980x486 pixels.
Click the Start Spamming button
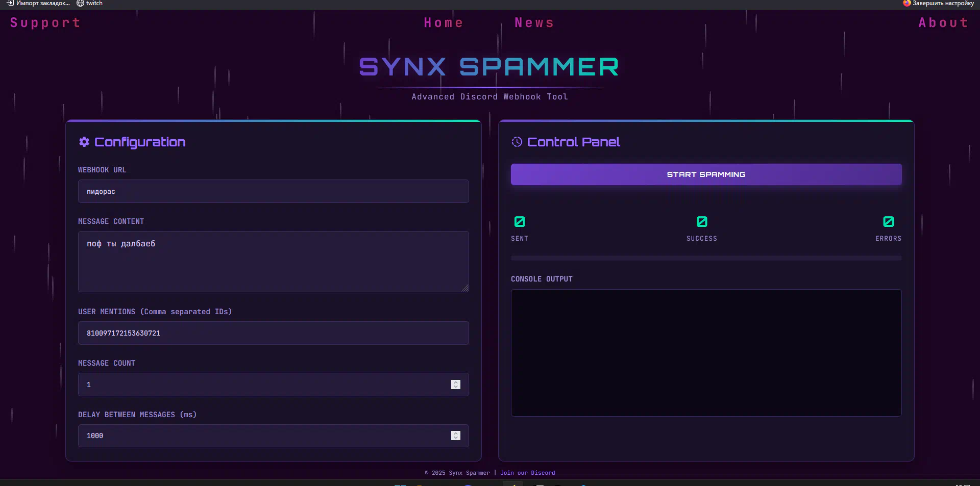[706, 174]
